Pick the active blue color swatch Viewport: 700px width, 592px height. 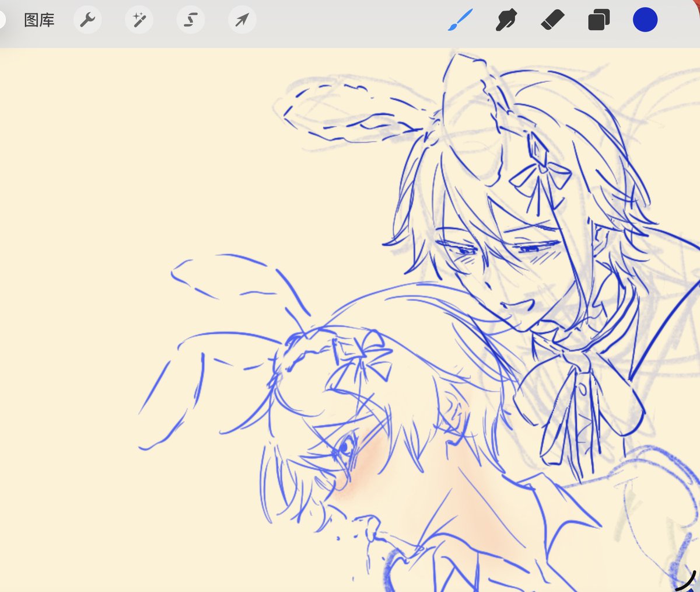point(645,19)
